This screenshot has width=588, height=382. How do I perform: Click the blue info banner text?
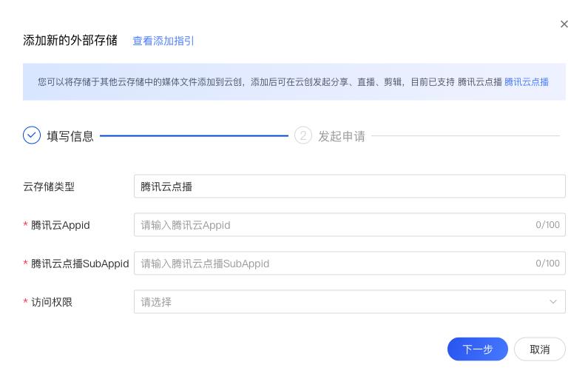point(270,81)
